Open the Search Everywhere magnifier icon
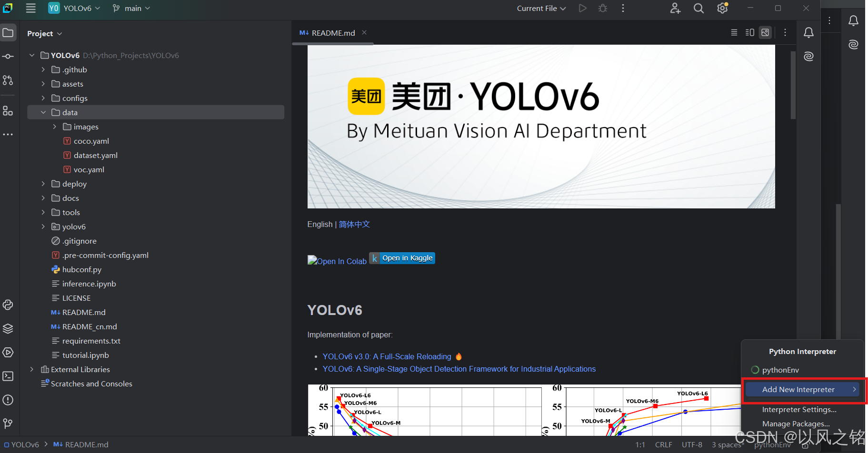The width and height of the screenshot is (868, 453). [698, 8]
